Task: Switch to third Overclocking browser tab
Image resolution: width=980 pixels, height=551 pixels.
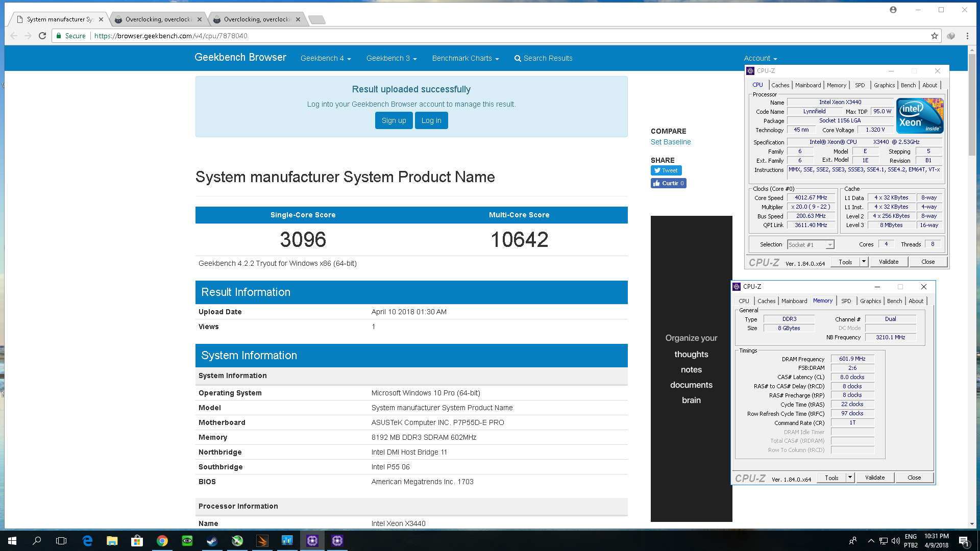Action: [256, 19]
